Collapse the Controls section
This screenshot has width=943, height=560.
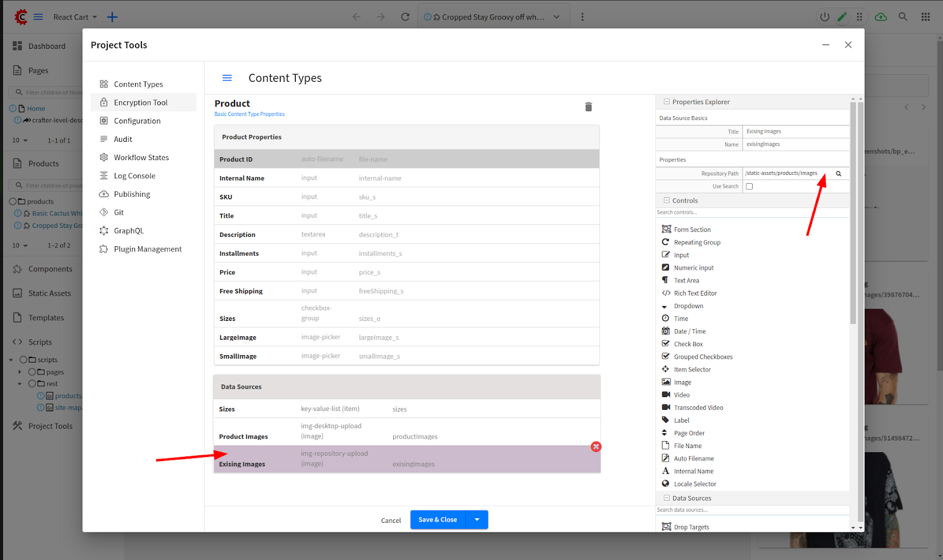pos(667,200)
